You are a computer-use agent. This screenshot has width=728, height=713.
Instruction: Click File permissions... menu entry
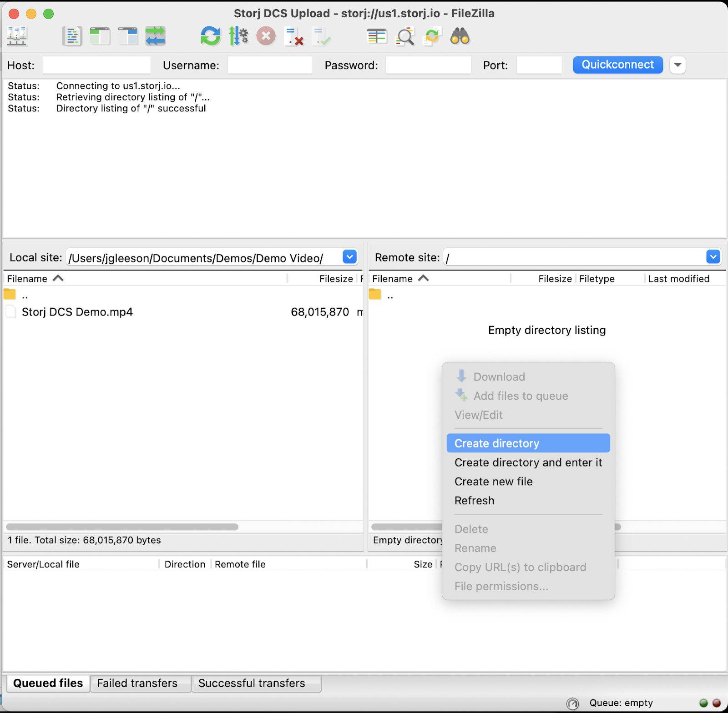point(528,587)
